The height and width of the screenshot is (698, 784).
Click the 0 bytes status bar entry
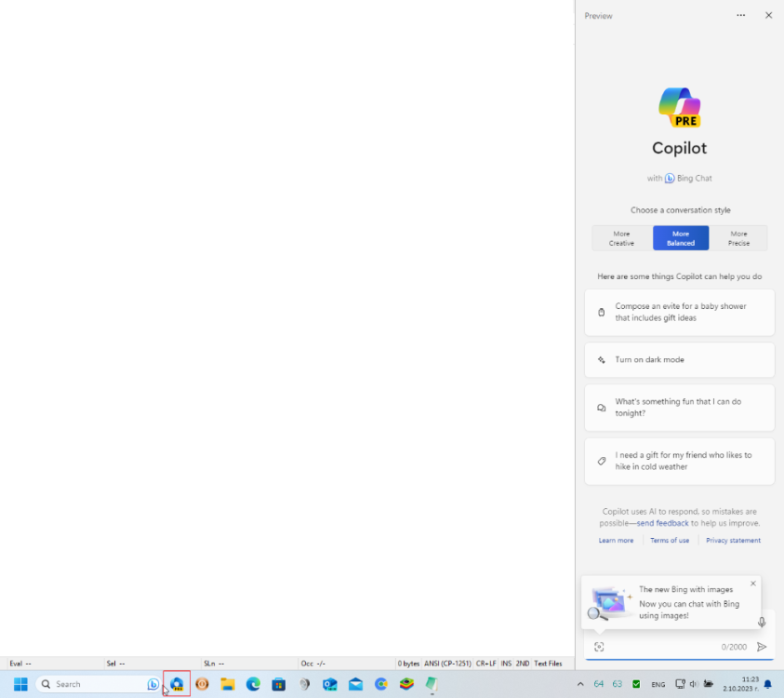tap(408, 664)
